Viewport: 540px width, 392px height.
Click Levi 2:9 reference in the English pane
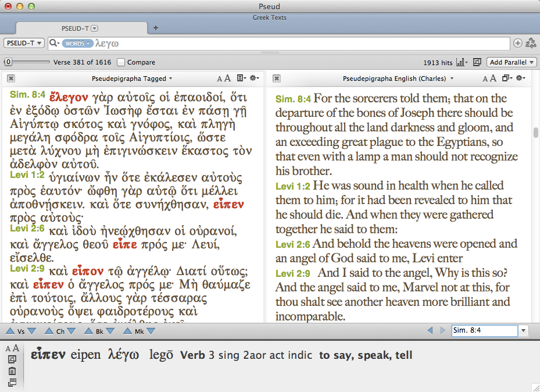(293, 273)
